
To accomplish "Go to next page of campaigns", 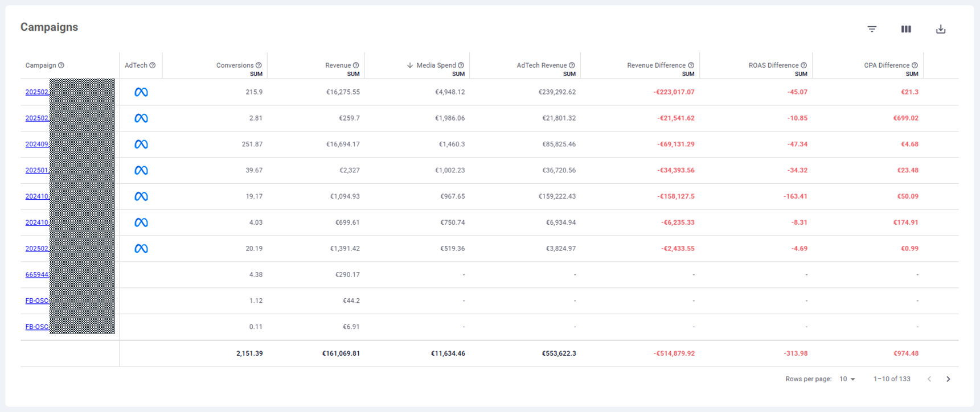I will 948,379.
